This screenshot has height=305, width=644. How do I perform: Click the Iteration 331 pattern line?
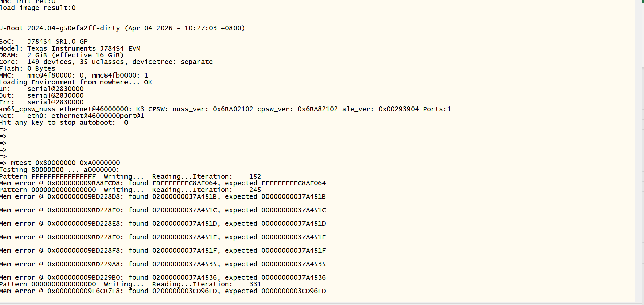point(131,284)
